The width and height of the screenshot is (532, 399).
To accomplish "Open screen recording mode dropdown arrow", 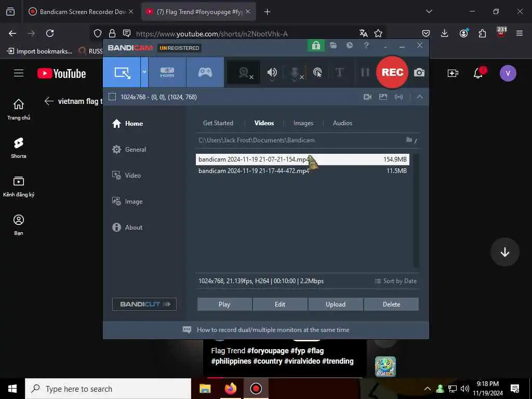I will [x=144, y=72].
